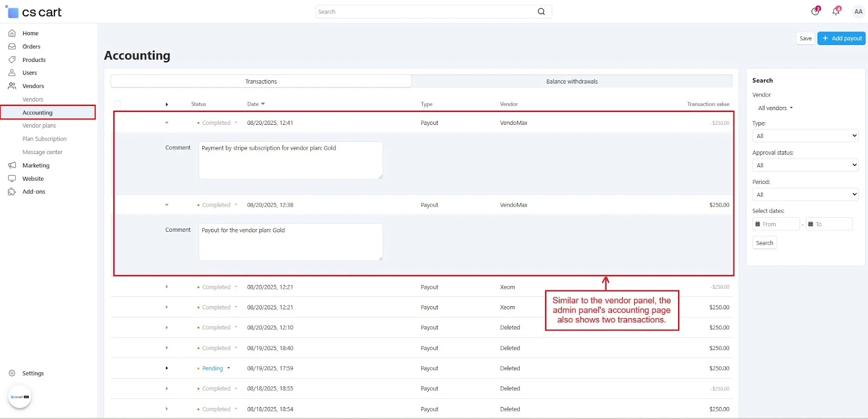Click the Marketing megaphone icon
The image size is (868, 419).
12,166
